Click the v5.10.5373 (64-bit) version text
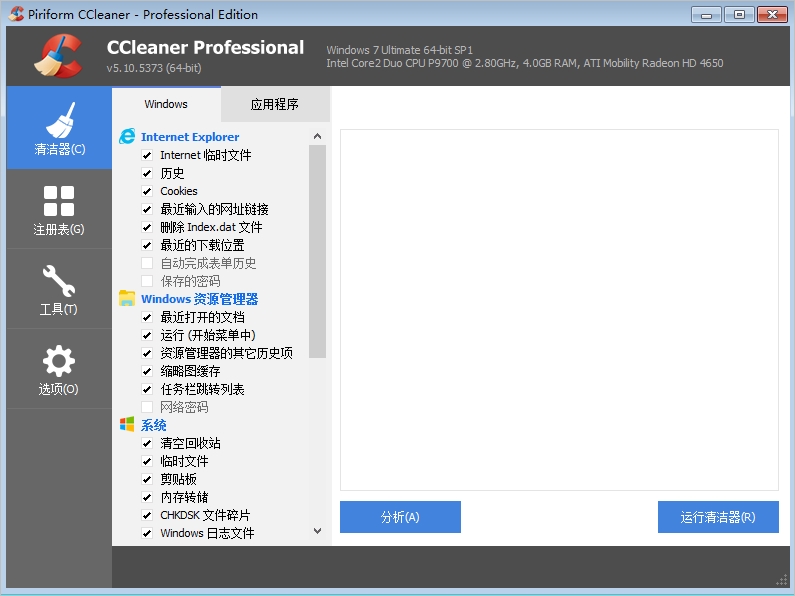Viewport: 795px width, 596px height. (x=154, y=68)
